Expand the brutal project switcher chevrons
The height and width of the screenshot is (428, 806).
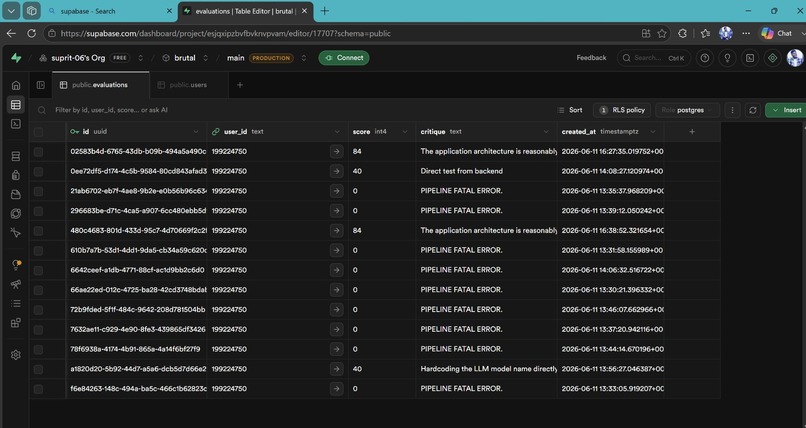tap(206, 58)
